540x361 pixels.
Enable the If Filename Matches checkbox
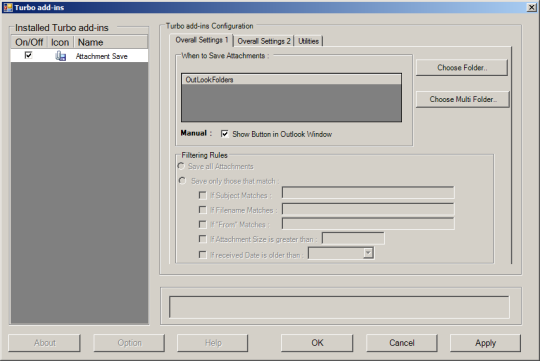(202, 210)
